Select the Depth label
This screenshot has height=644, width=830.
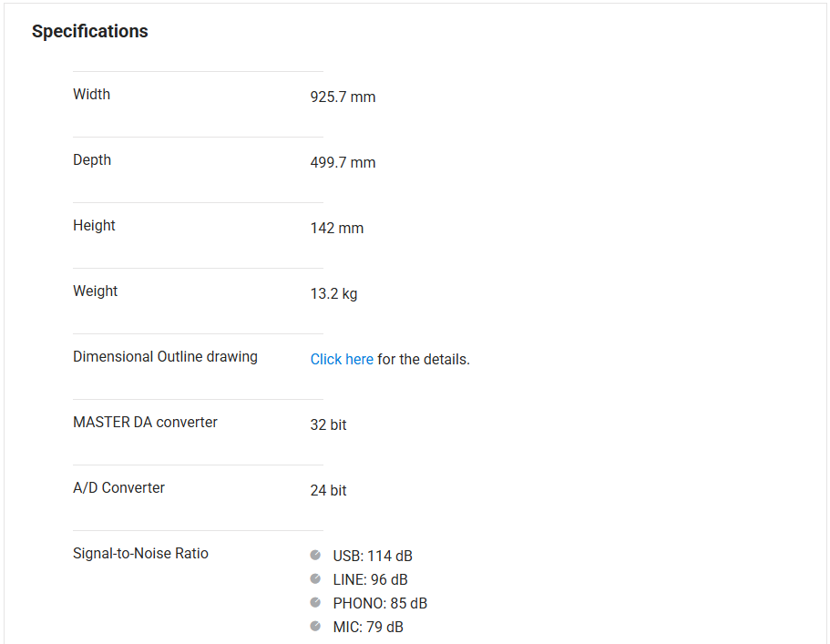point(92,159)
